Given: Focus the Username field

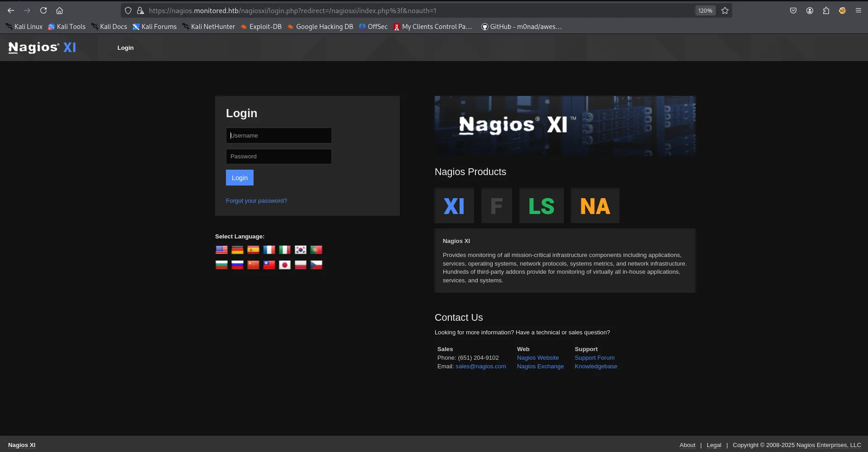Looking at the screenshot, I should pos(279,136).
